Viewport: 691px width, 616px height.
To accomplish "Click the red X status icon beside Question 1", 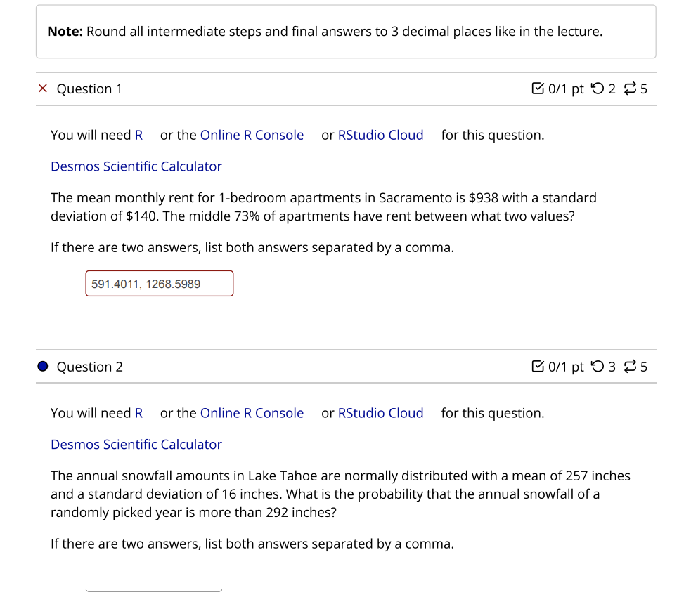I will 42,89.
